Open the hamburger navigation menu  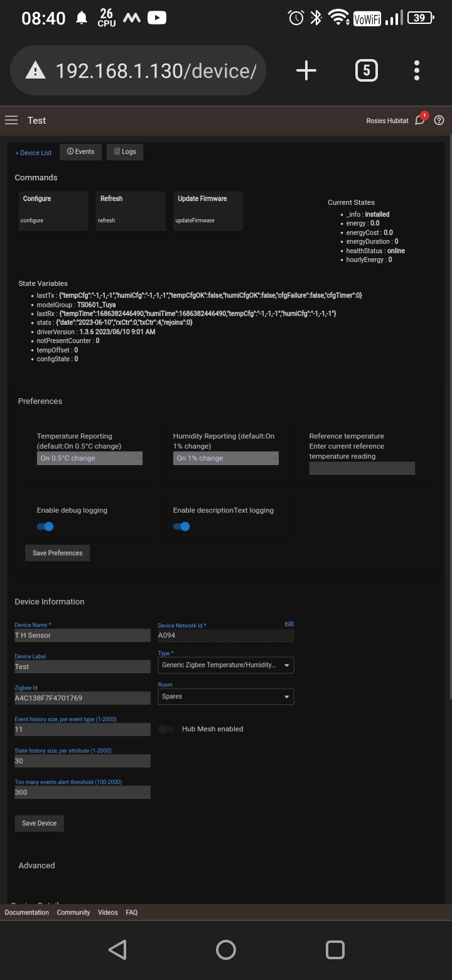pyautogui.click(x=11, y=121)
